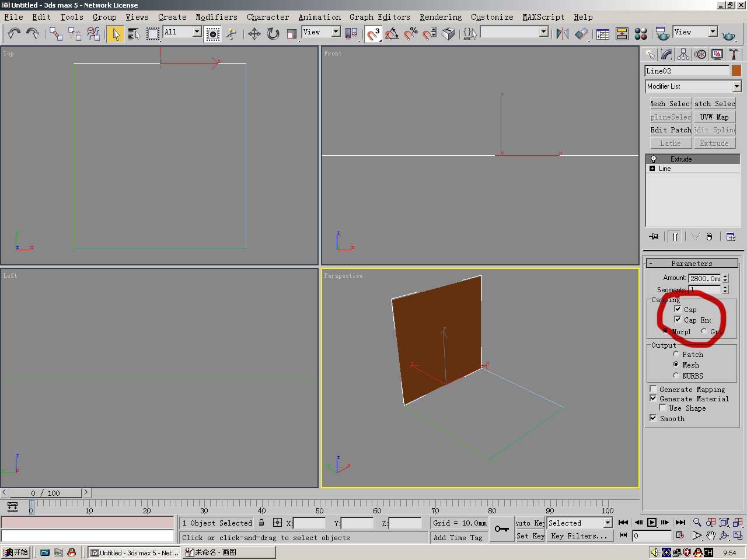The height and width of the screenshot is (560, 747).
Task: Open the Modifiers menu
Action: 216,17
